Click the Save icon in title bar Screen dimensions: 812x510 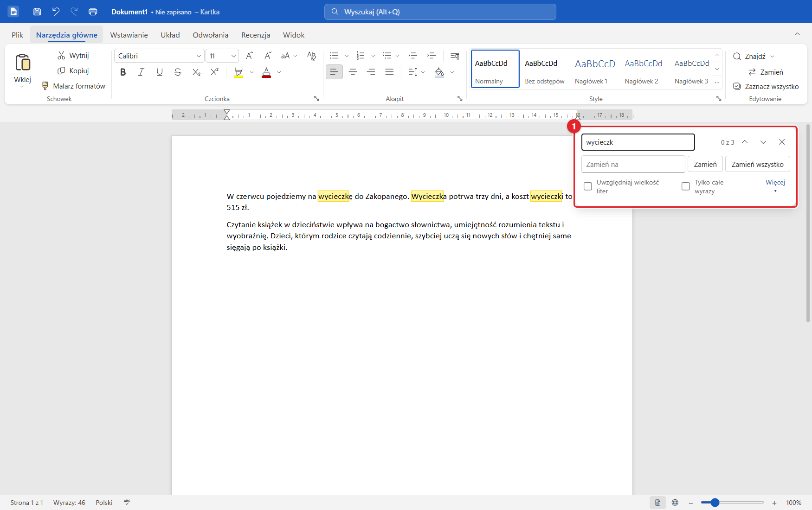click(37, 12)
